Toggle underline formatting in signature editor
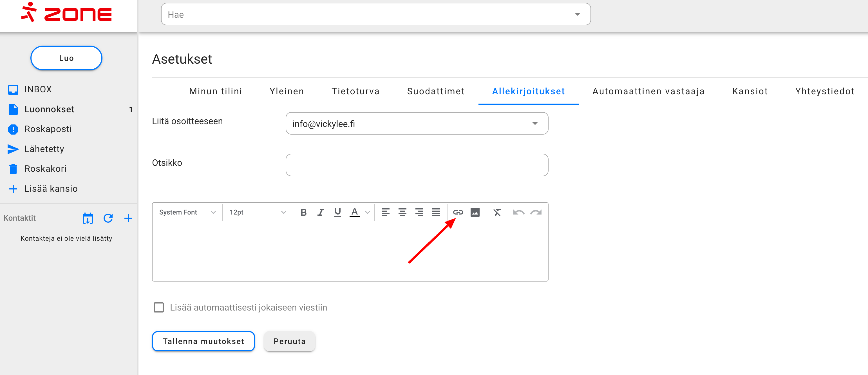 [x=337, y=212]
